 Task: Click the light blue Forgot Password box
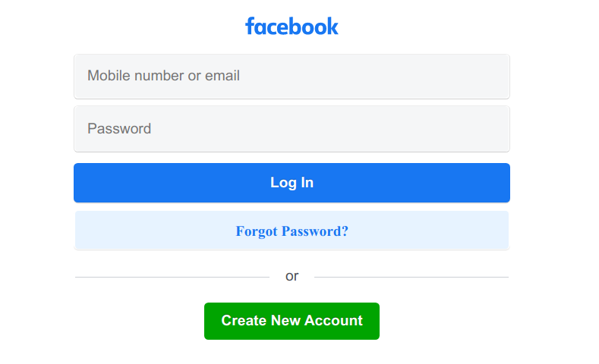point(292,231)
